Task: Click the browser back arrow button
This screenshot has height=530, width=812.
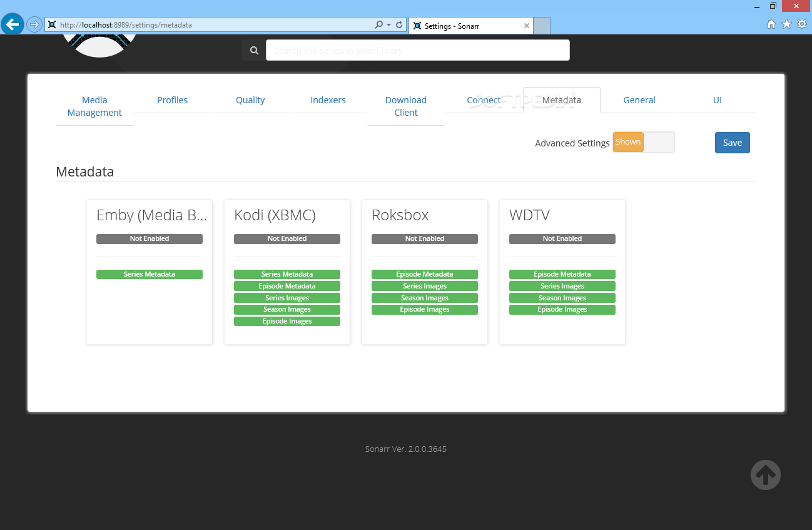Action: pyautogui.click(x=13, y=24)
